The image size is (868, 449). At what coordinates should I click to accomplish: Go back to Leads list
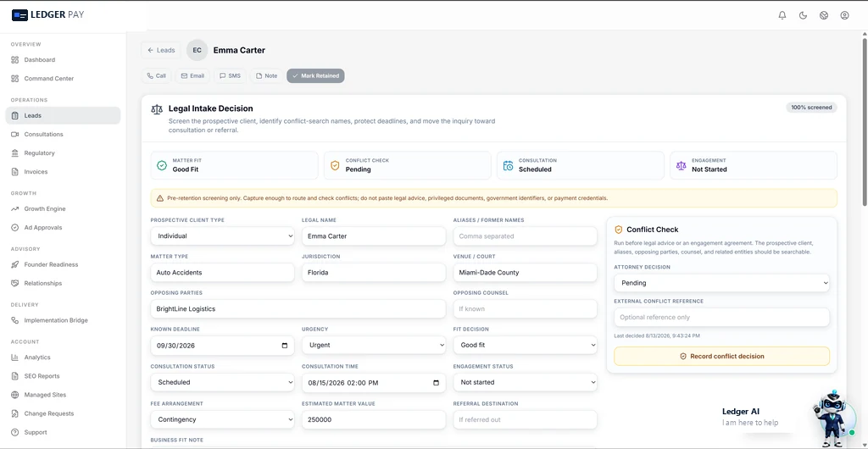[161, 50]
